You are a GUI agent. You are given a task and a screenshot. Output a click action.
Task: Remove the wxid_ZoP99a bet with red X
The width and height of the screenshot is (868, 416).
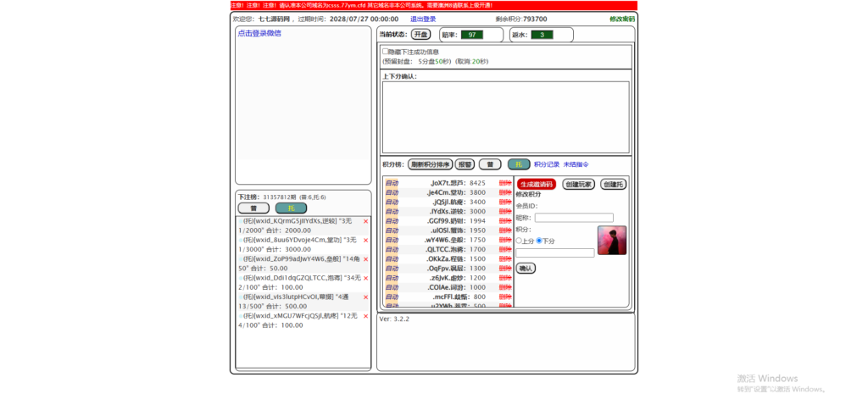click(365, 259)
